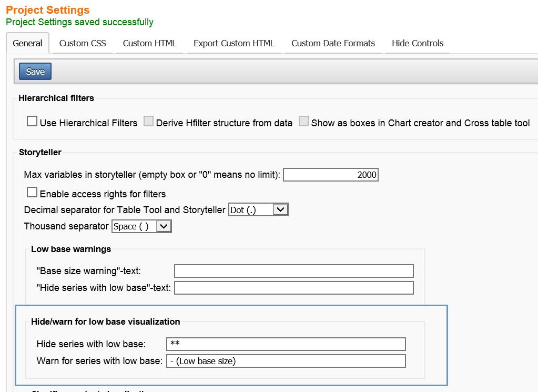
Task: Click the Warn for series with low base field
Action: pyautogui.click(x=286, y=361)
